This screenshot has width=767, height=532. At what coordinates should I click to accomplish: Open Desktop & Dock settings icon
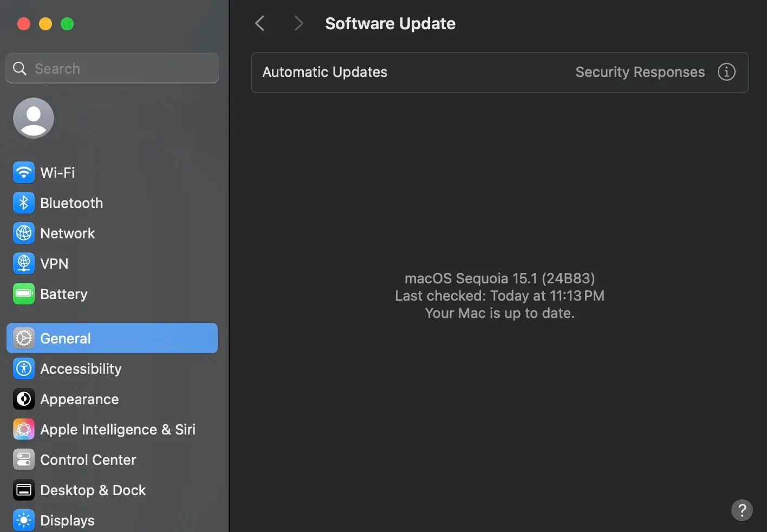pos(23,490)
